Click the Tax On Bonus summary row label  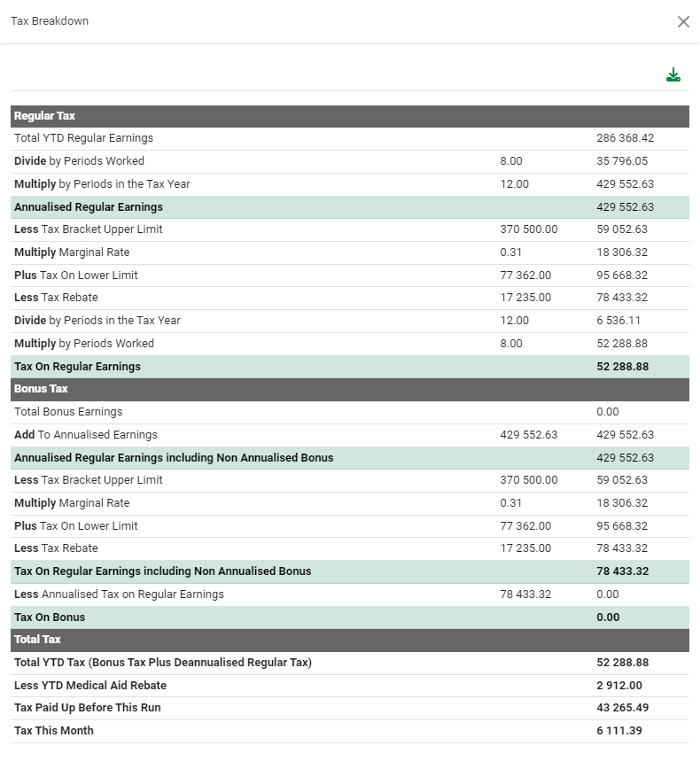coord(50,618)
